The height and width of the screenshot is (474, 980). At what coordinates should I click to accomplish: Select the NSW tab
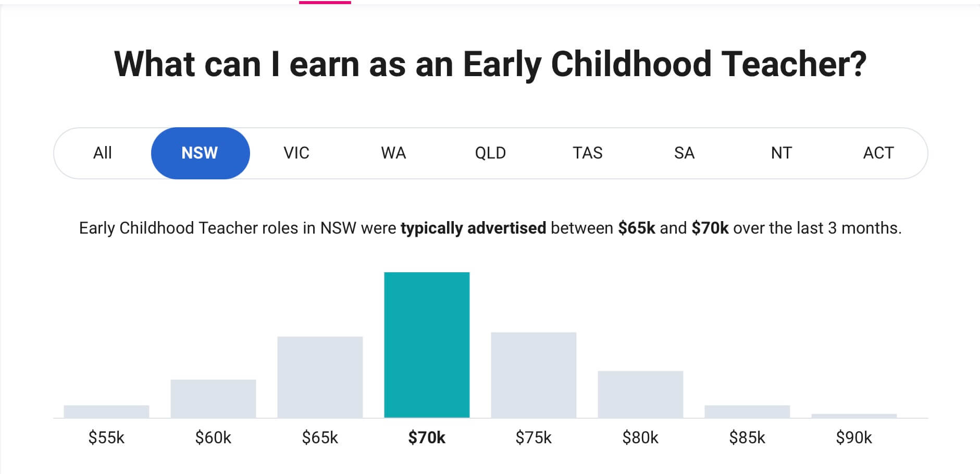pyautogui.click(x=200, y=153)
